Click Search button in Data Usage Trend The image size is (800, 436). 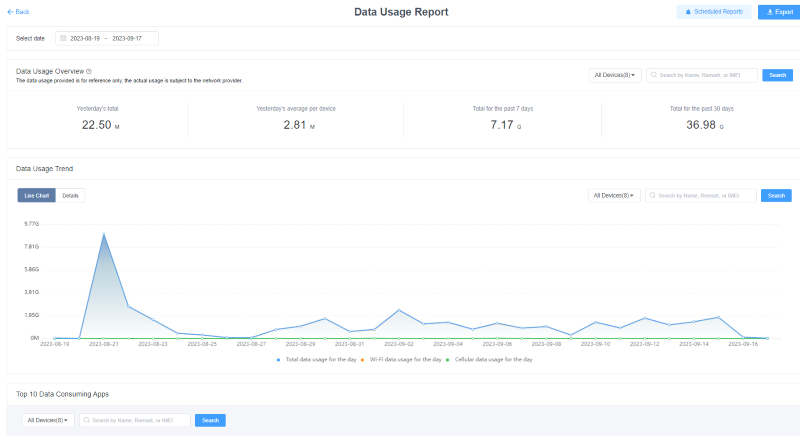776,195
